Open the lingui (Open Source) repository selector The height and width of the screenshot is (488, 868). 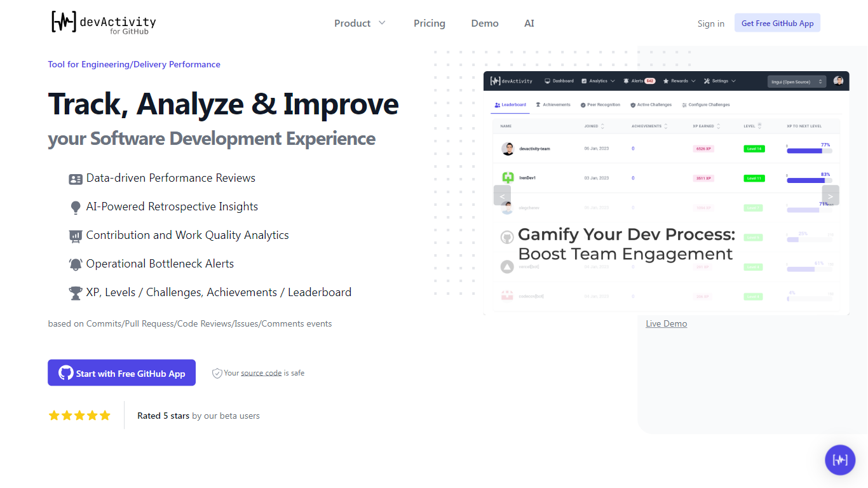[797, 81]
